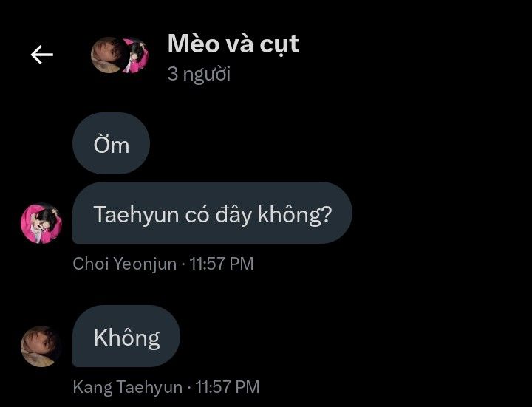
Task: Open the group avatar in the header
Action: pos(120,55)
